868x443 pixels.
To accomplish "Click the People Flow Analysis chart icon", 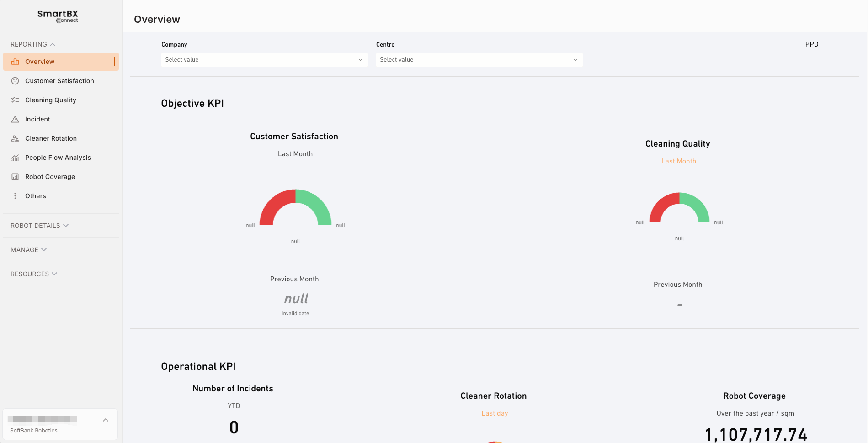I will tap(15, 158).
